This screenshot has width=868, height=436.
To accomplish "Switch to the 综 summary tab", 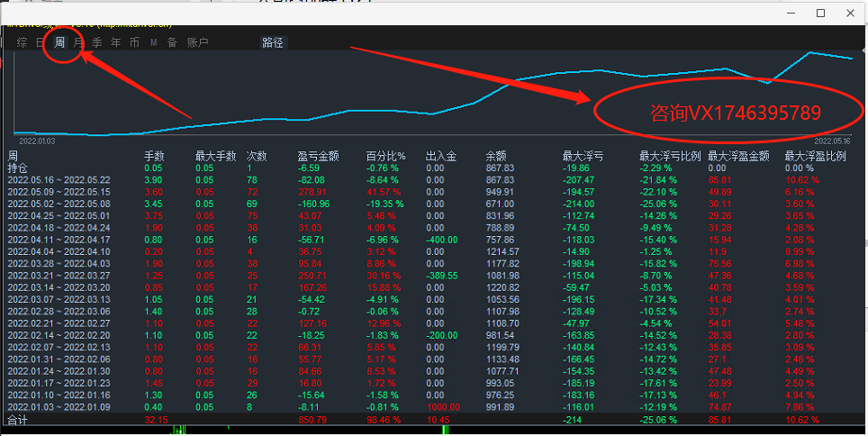I will point(22,42).
